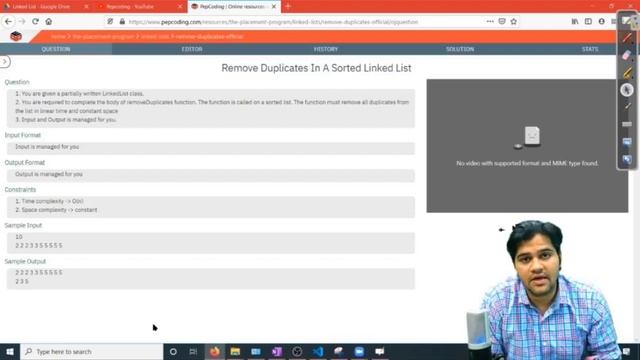Click the bottom annotation toolbar icon

pyautogui.click(x=627, y=159)
